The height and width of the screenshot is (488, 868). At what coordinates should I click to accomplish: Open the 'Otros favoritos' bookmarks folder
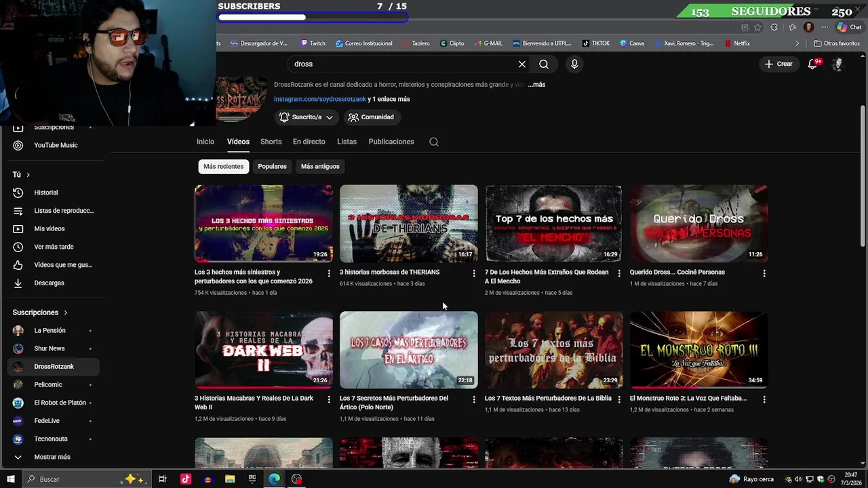click(x=837, y=43)
